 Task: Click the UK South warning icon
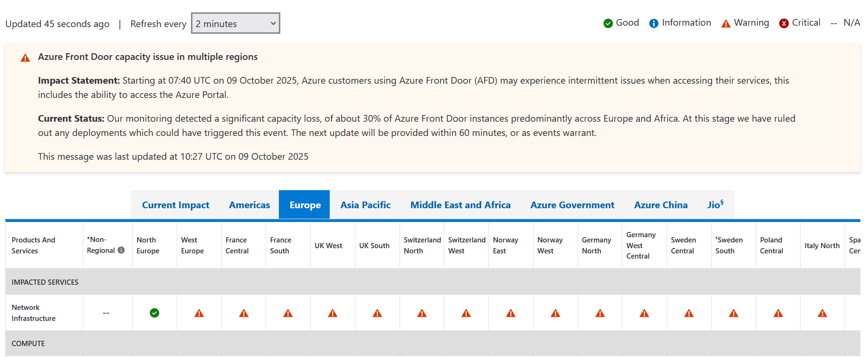tap(377, 313)
